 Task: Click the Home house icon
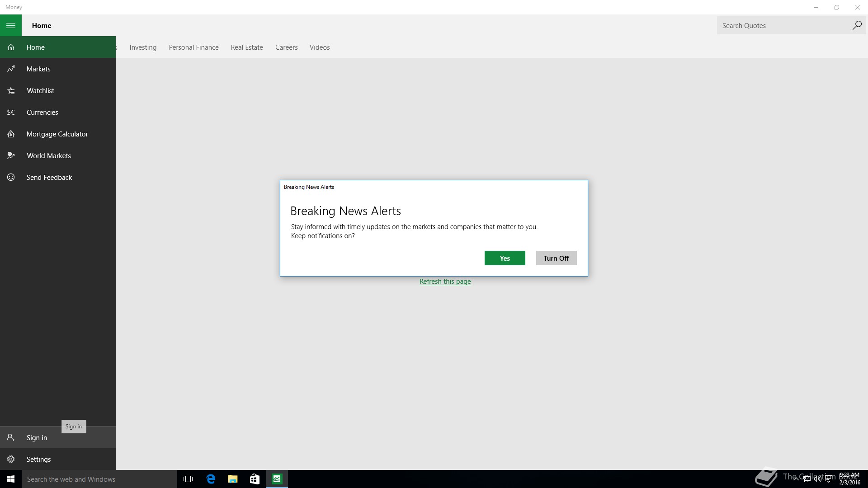pyautogui.click(x=11, y=47)
